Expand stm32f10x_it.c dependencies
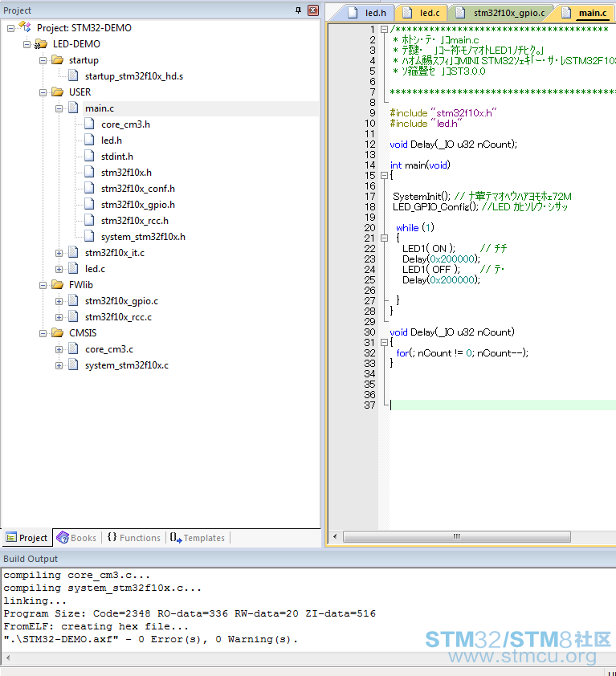Image resolution: width=616 pixels, height=676 pixels. click(59, 253)
